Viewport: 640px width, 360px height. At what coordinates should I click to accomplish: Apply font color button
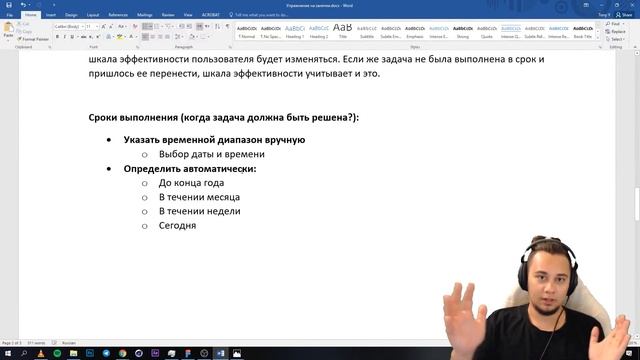pos(131,37)
